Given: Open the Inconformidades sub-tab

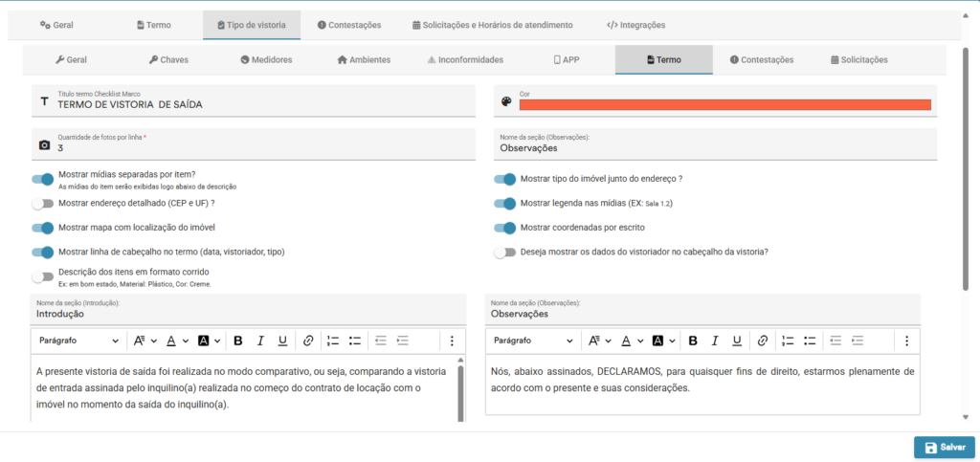Looking at the screenshot, I should pyautogui.click(x=464, y=59).
